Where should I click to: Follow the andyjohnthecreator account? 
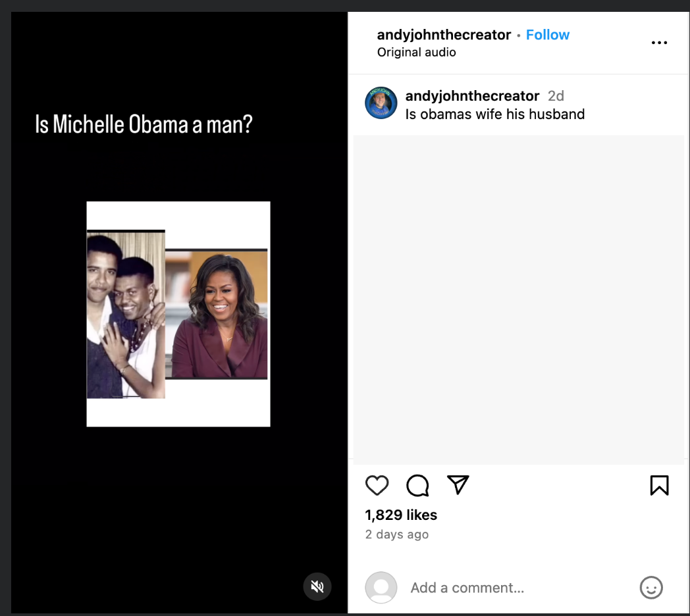(548, 34)
